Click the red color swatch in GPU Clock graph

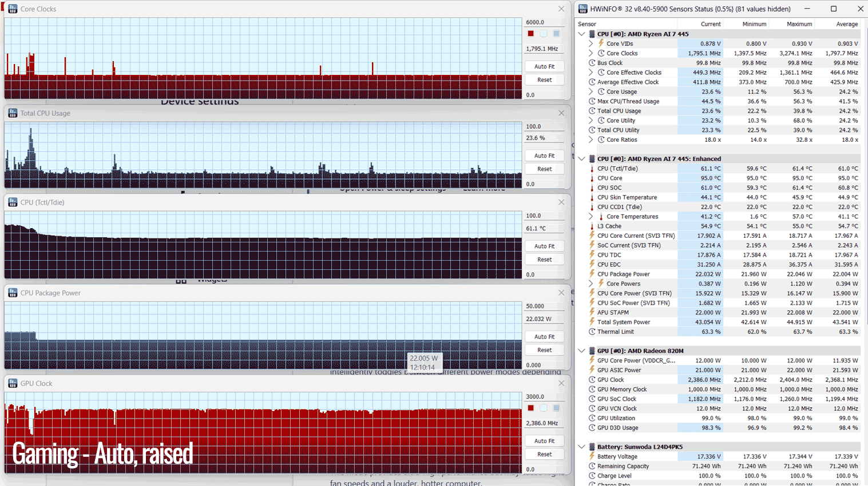(531, 408)
